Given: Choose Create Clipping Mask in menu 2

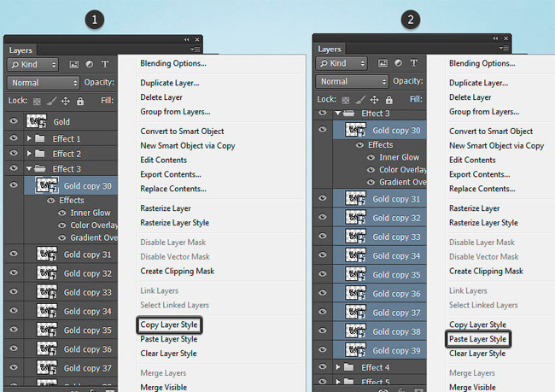Looking at the screenshot, I should [x=486, y=272].
